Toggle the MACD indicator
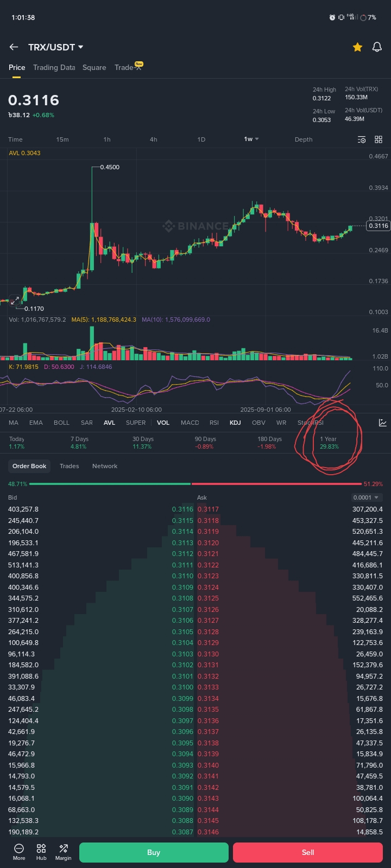 [x=190, y=423]
